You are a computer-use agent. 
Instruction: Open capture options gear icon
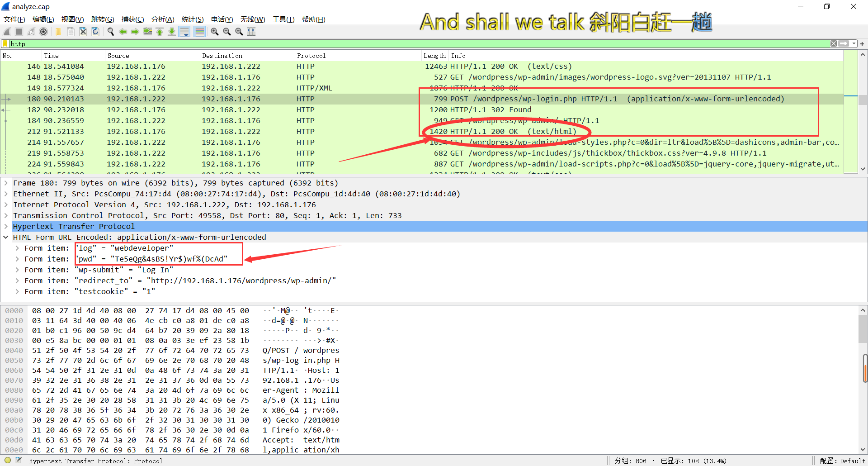coord(43,32)
